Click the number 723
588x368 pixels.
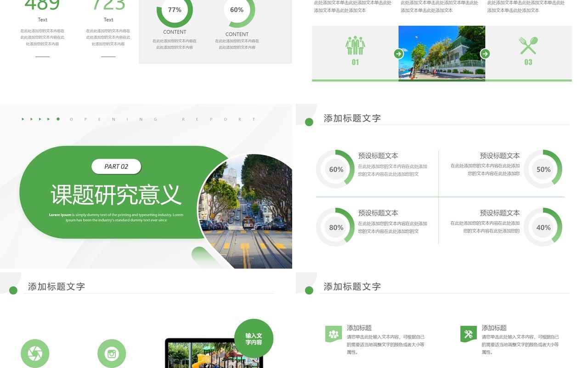[108, 5]
